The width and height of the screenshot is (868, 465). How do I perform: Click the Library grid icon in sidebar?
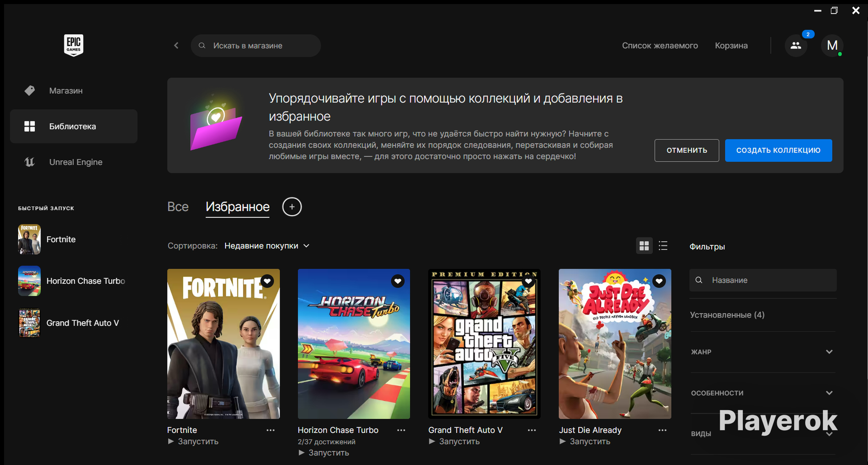pos(30,126)
